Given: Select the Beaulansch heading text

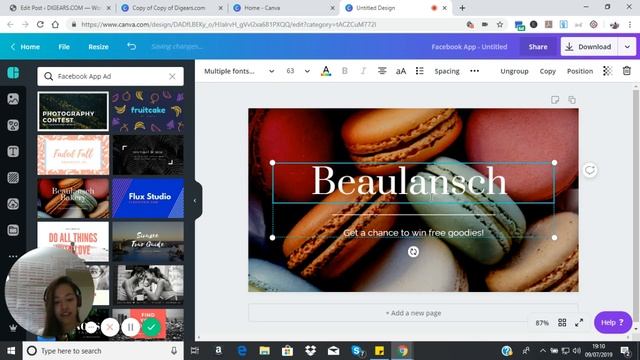Looking at the screenshot, I should click(409, 181).
